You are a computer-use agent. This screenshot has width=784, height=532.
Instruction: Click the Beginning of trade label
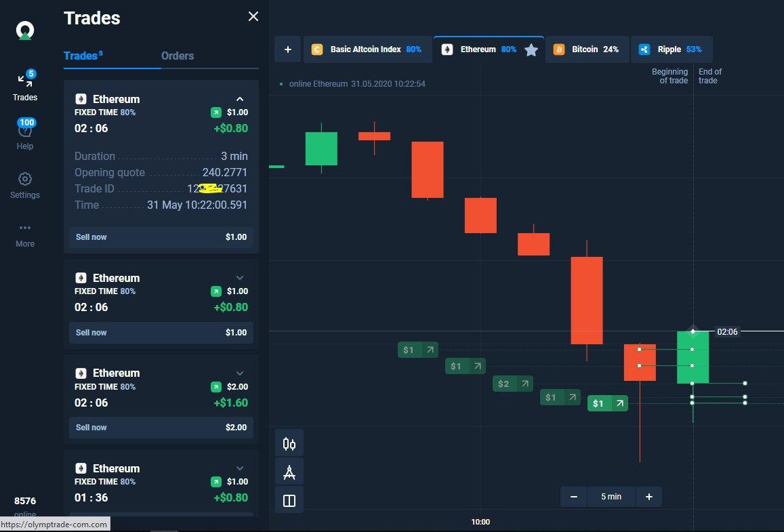(669, 76)
